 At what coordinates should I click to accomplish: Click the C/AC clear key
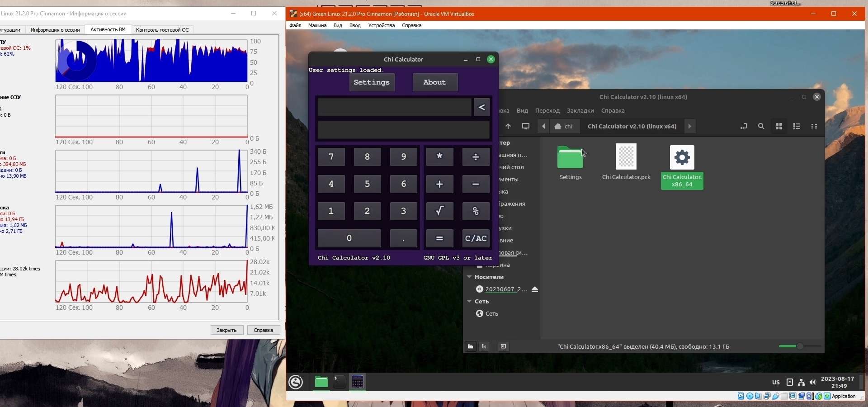(x=476, y=238)
